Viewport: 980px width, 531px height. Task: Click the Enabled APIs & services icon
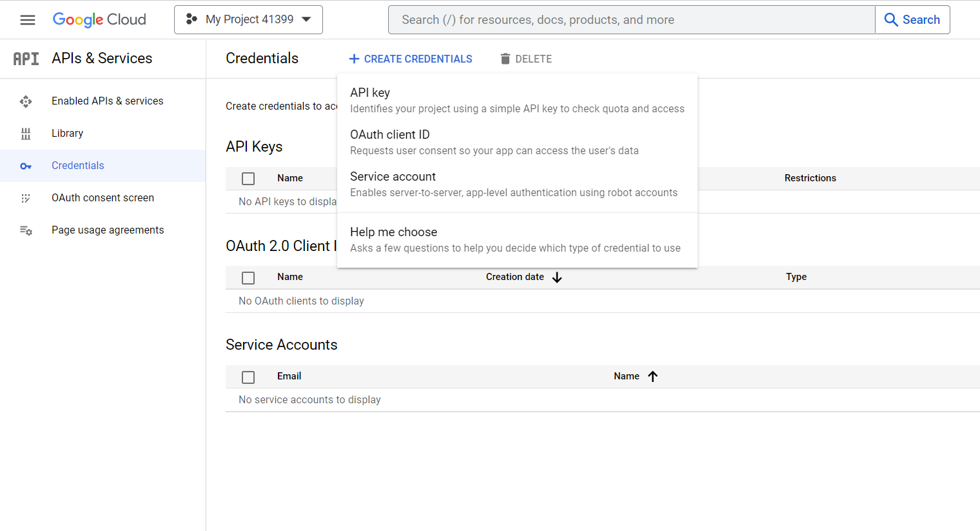pyautogui.click(x=26, y=101)
